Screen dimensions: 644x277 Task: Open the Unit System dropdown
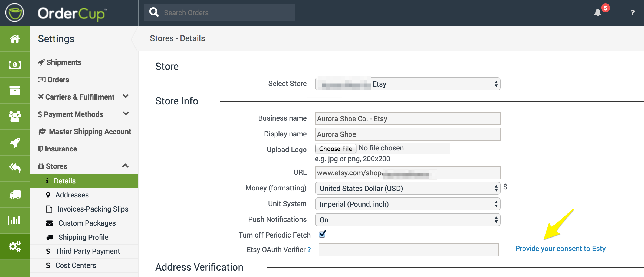[x=408, y=204]
